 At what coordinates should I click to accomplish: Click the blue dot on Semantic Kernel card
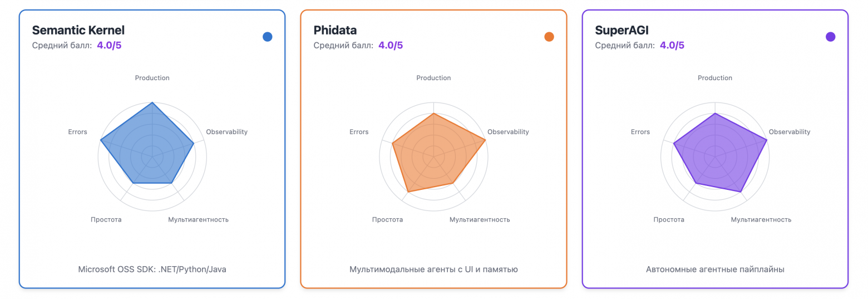[x=268, y=37]
